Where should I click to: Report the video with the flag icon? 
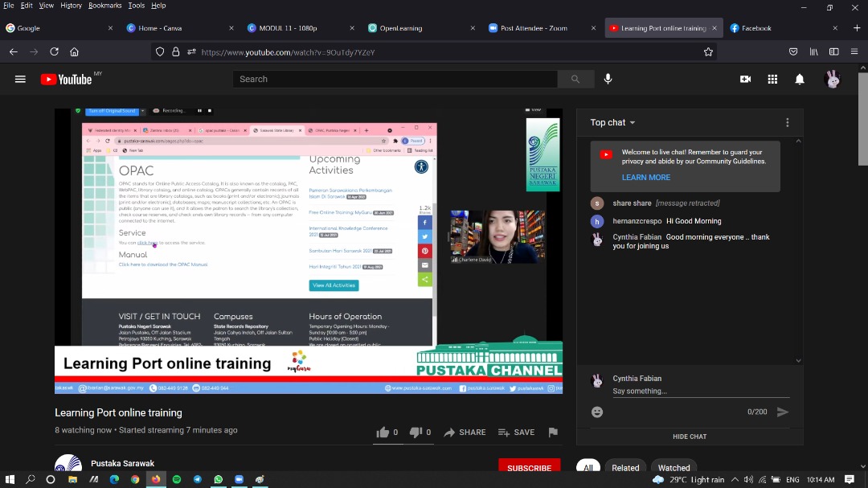click(x=552, y=432)
